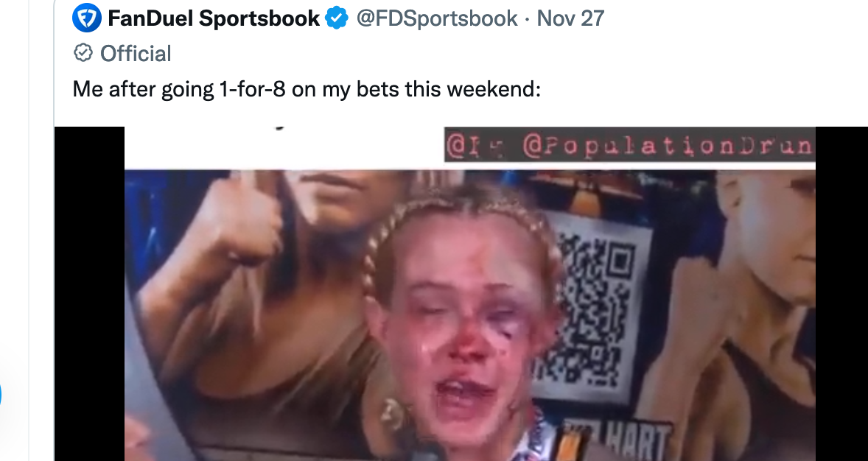This screenshot has height=461, width=868.
Task: Click the gray Official badge icon
Action: pos(83,53)
